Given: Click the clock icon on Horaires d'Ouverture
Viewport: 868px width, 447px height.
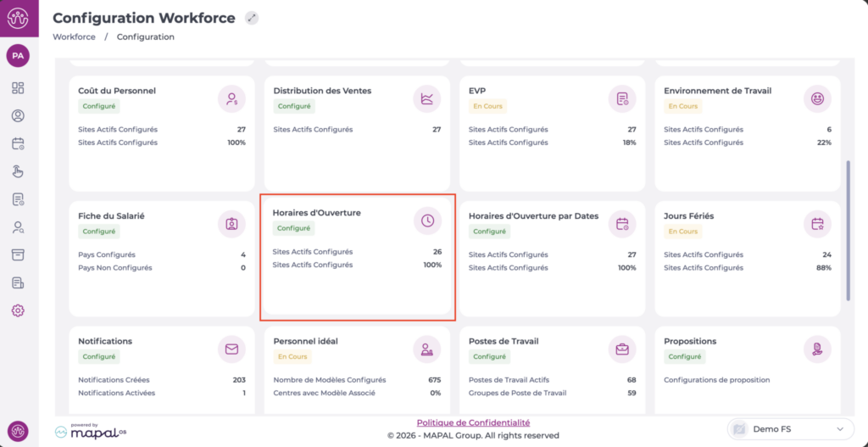Looking at the screenshot, I should pyautogui.click(x=427, y=221).
